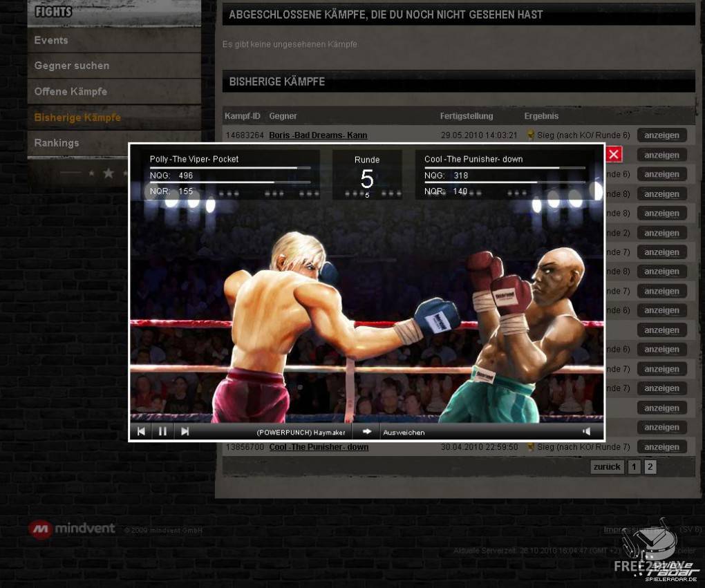Click Polly's lower bar above NQR
Viewport: 705px width, 588px height.
tap(230, 182)
